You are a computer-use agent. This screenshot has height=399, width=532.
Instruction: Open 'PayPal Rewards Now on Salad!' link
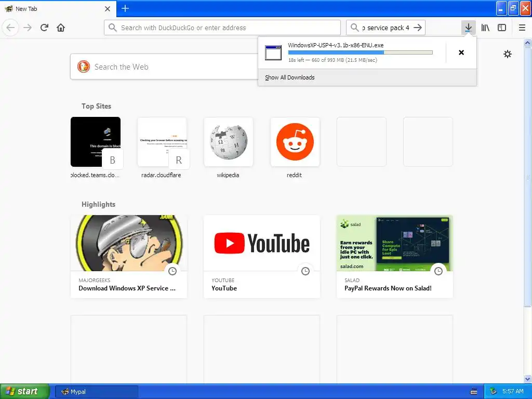point(388,288)
